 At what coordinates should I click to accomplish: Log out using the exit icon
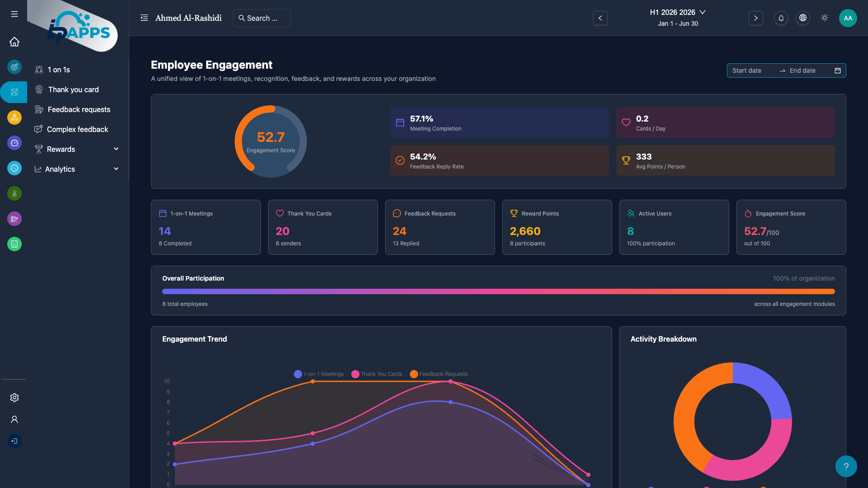[14, 441]
